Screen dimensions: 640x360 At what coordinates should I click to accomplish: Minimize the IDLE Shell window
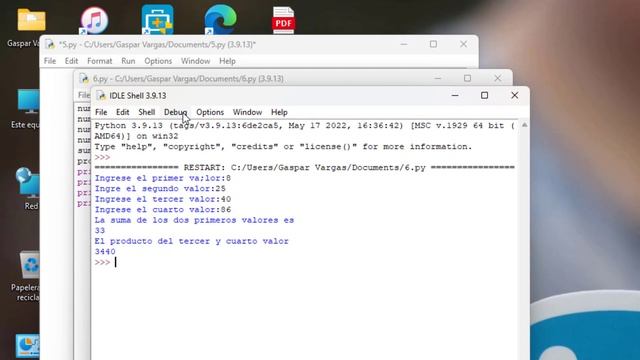[x=455, y=95]
